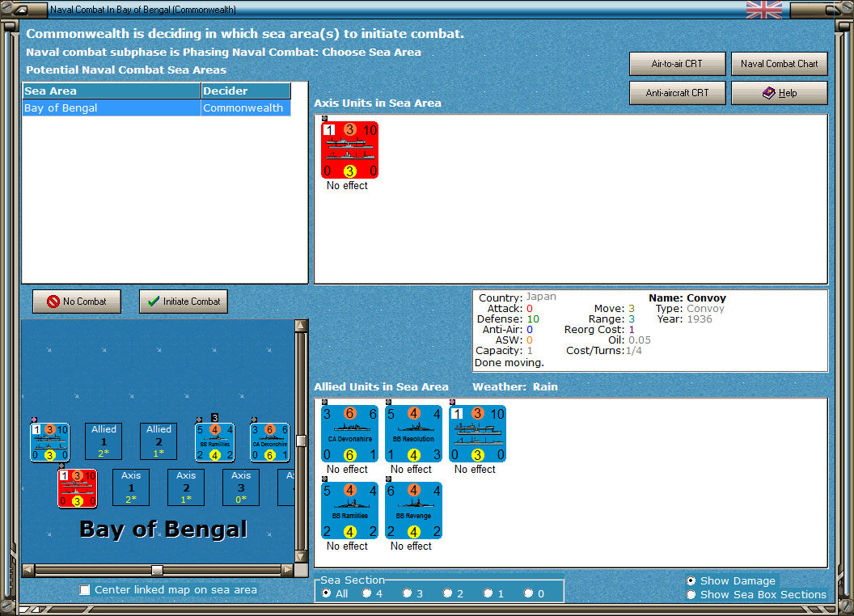Viewport: 854px width, 616px height.
Task: Click the Decider column header
Action: pyautogui.click(x=246, y=91)
